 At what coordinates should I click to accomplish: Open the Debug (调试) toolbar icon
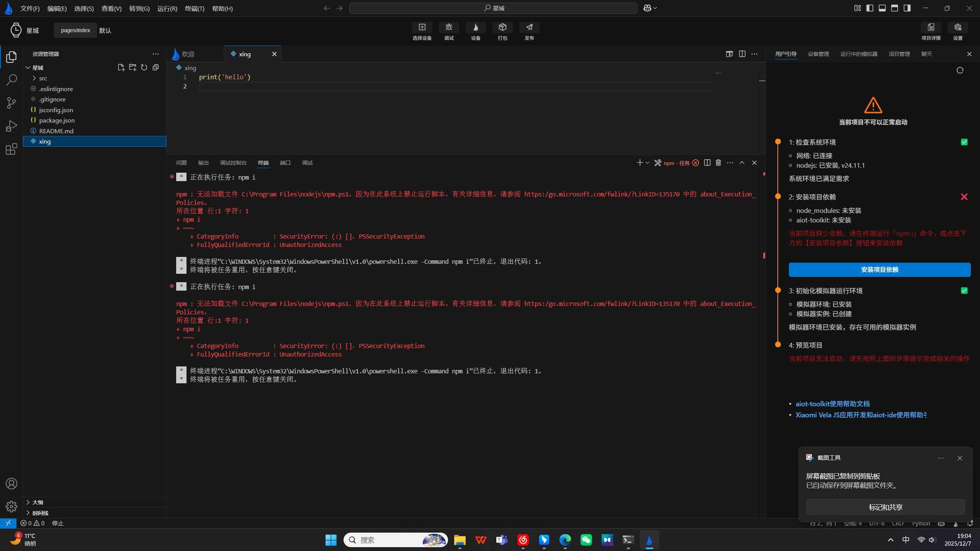pos(448,28)
